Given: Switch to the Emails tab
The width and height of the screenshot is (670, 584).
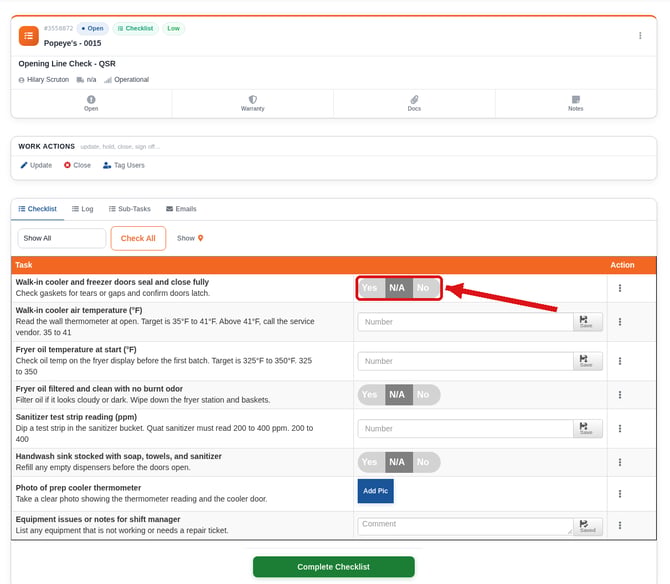Looking at the screenshot, I should 181,209.
